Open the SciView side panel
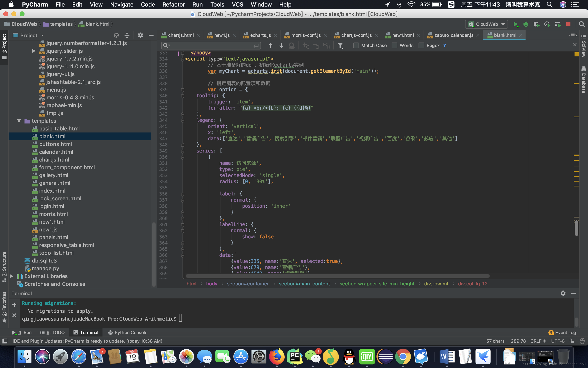Viewport: 588px width, 368px height. 584,46
